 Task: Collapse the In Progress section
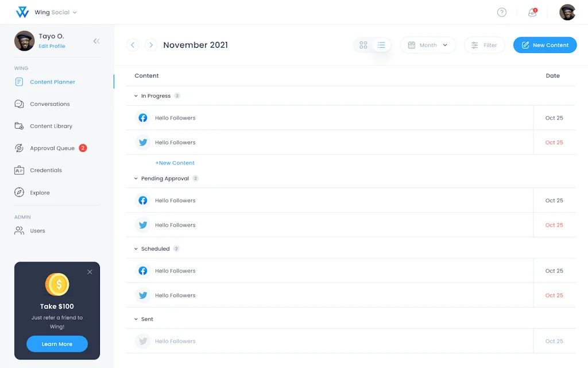pos(136,96)
